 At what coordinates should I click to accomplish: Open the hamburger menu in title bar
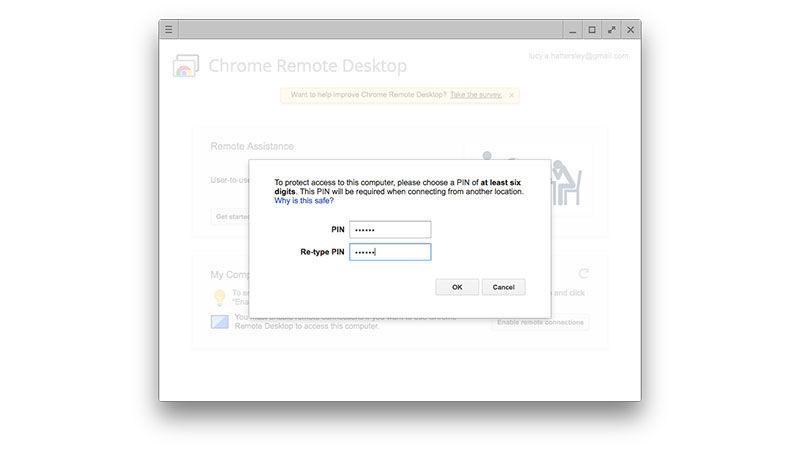(169, 30)
